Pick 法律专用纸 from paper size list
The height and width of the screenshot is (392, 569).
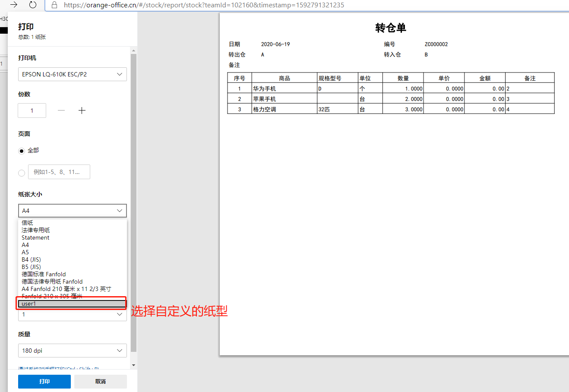coord(36,230)
